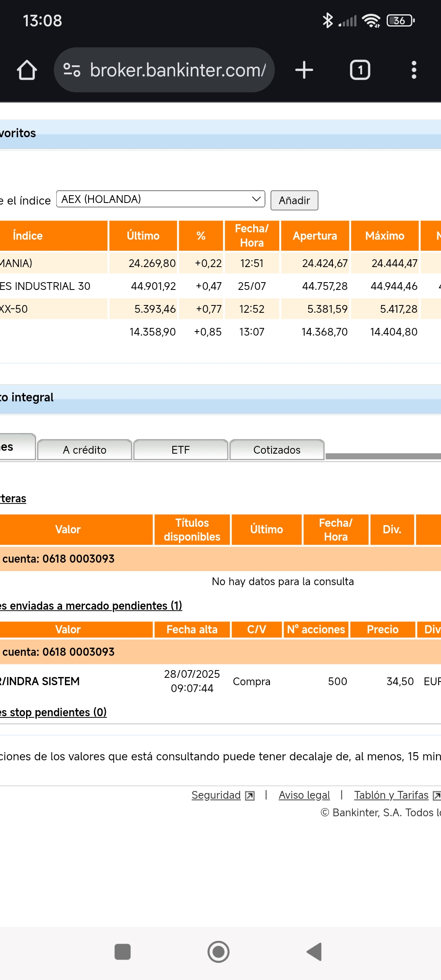This screenshot has height=980, width=441.
Task: Tap the Android home circle button
Action: 218,952
